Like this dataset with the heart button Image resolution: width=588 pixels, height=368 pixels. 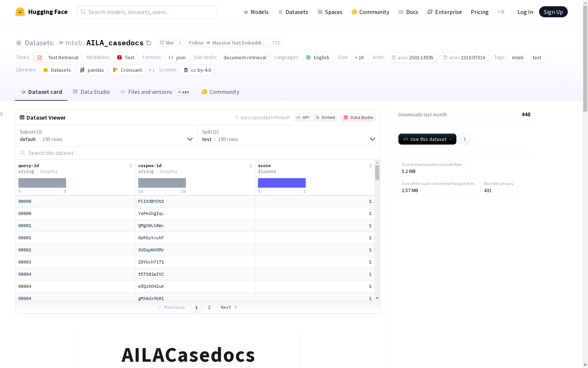pos(166,43)
